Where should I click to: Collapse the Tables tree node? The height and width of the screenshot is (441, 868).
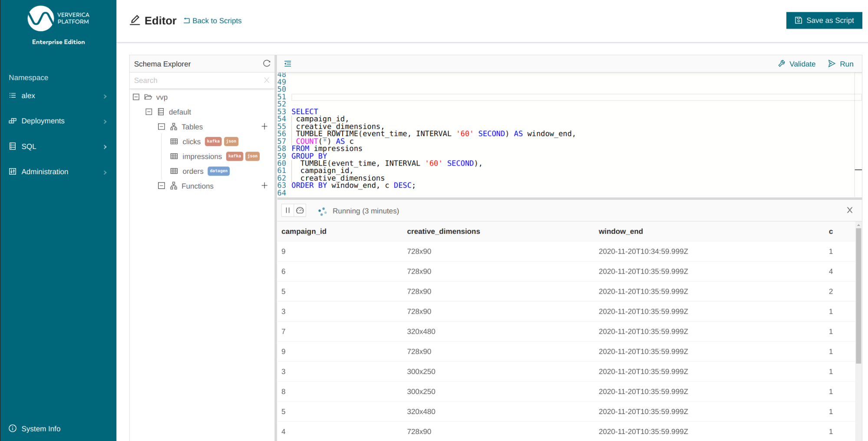[x=162, y=126]
